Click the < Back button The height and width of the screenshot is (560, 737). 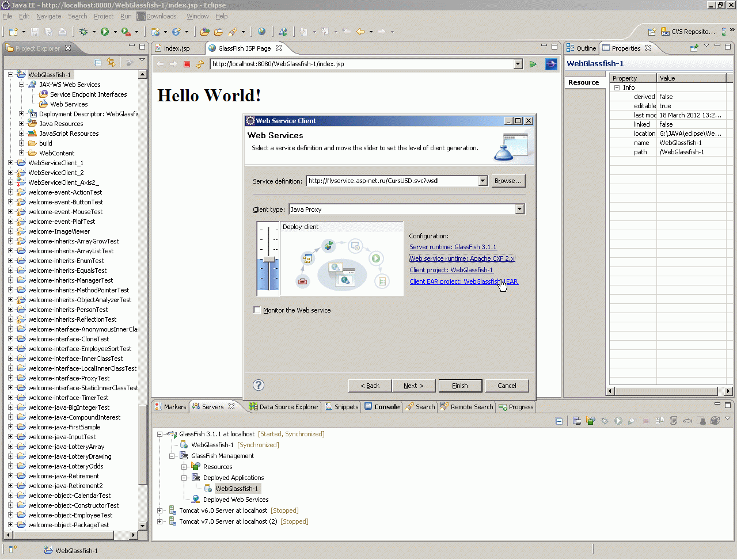pyautogui.click(x=370, y=386)
